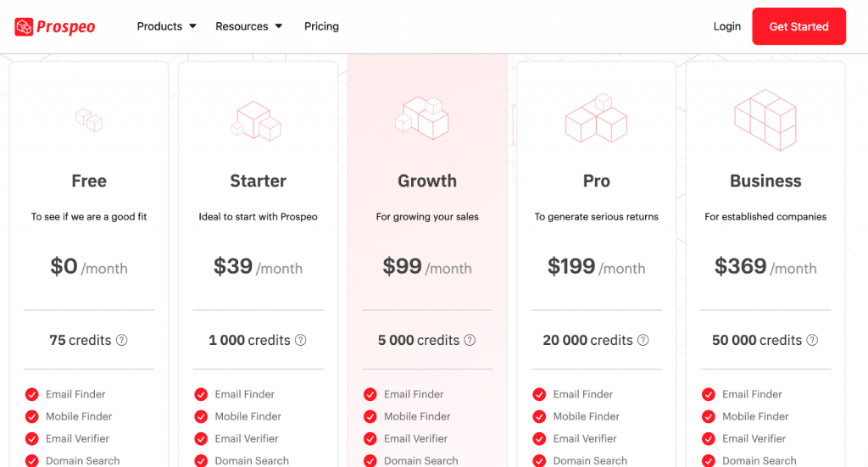Click the Email Verifier checkmark in the Business plan
Screen dimensions: 868x467
709,439
